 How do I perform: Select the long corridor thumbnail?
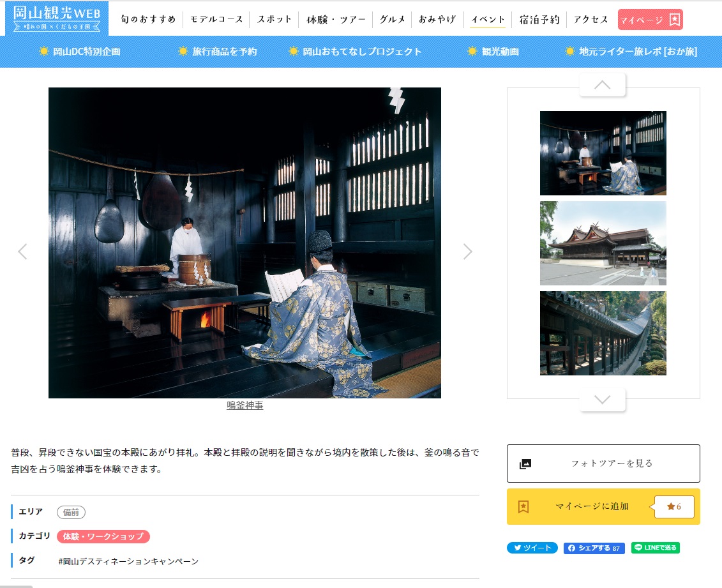[x=603, y=333]
